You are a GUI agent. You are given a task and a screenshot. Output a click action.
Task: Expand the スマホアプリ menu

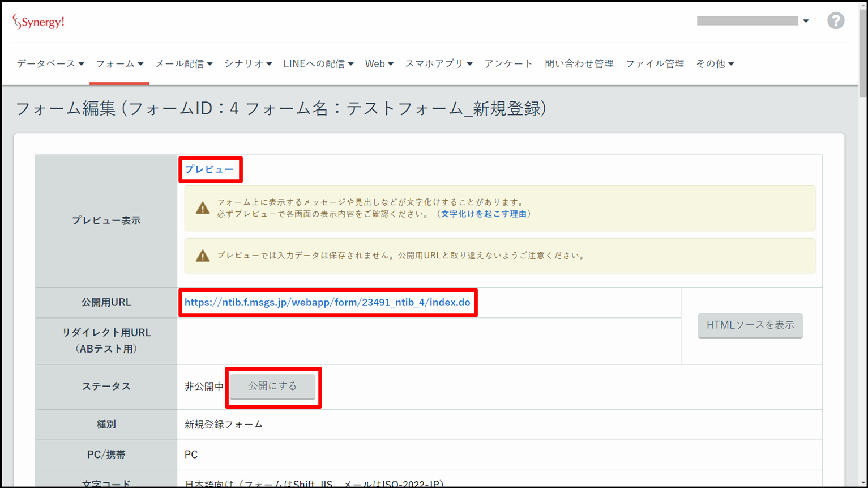point(439,64)
